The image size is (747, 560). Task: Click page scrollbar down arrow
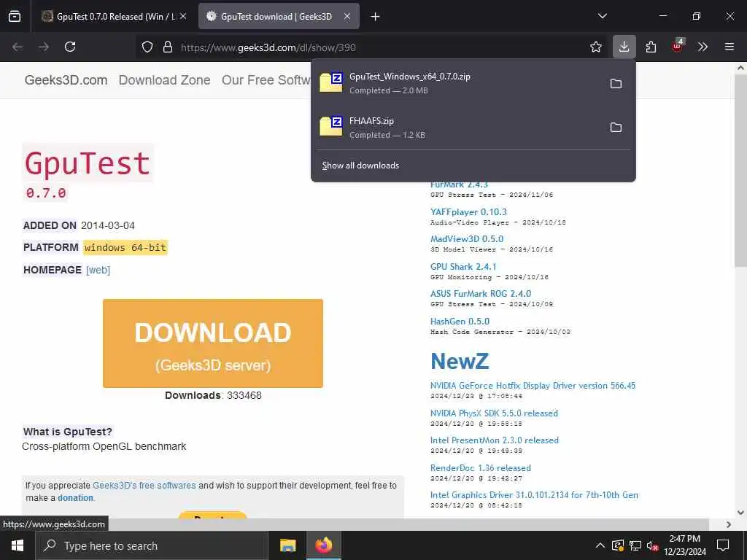(x=741, y=513)
